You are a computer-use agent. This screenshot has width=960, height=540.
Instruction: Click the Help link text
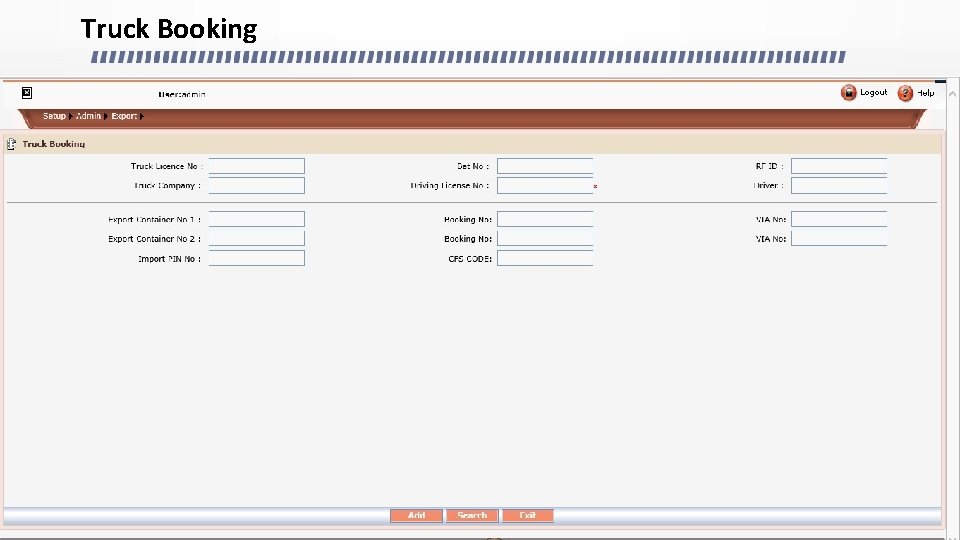point(925,93)
